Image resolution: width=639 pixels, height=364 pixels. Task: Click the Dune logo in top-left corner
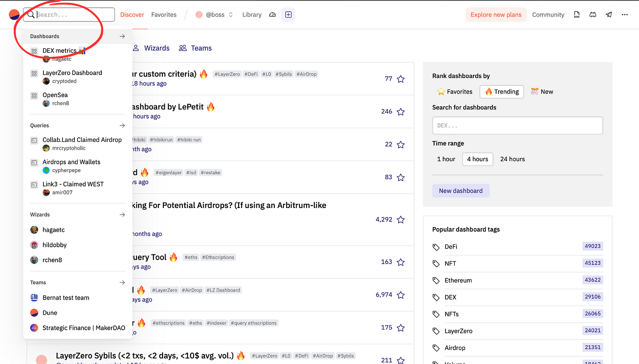[14, 15]
